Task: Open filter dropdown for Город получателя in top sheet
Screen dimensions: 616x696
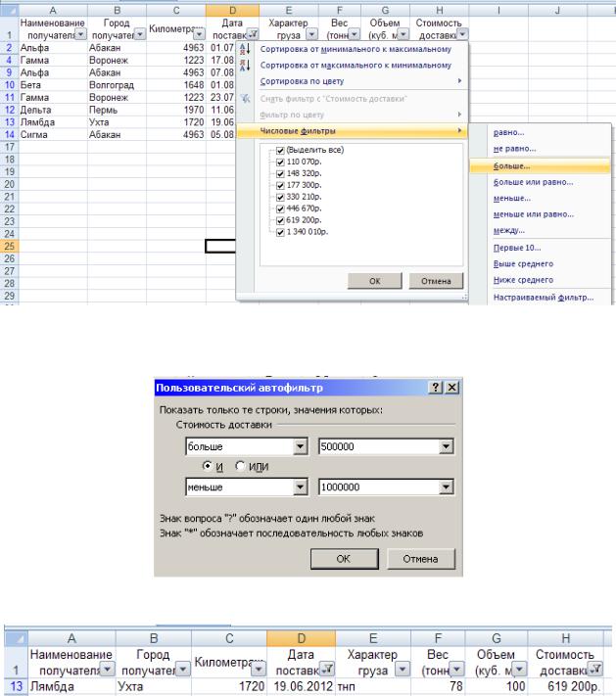Action: (x=139, y=34)
